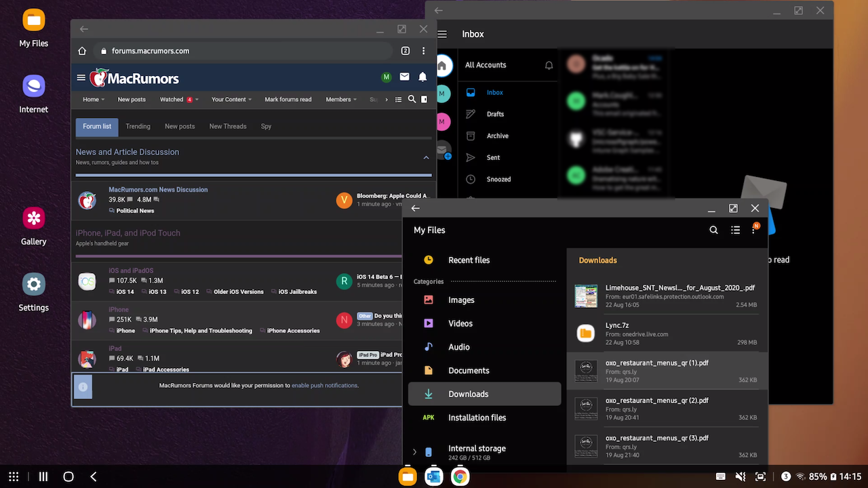
Task: Open the keyboard icon in the status tray
Action: [720, 476]
